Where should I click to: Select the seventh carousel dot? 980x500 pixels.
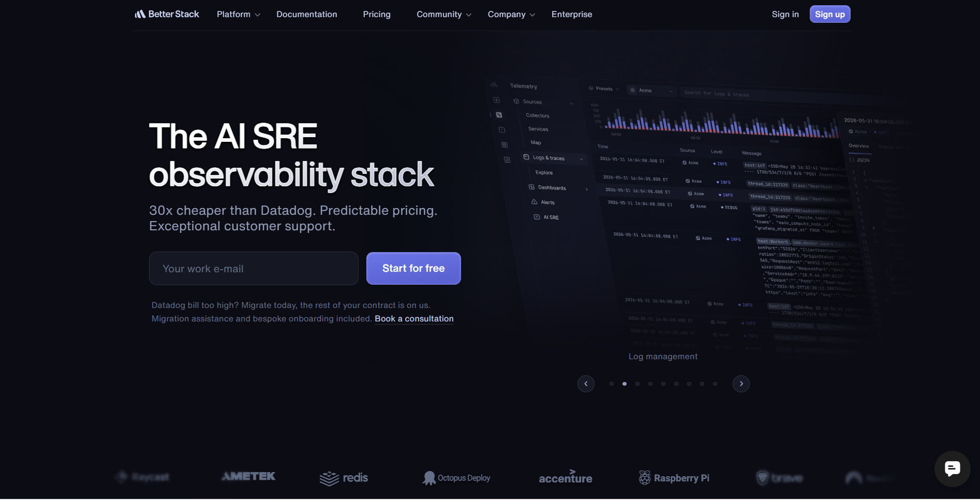coord(689,384)
